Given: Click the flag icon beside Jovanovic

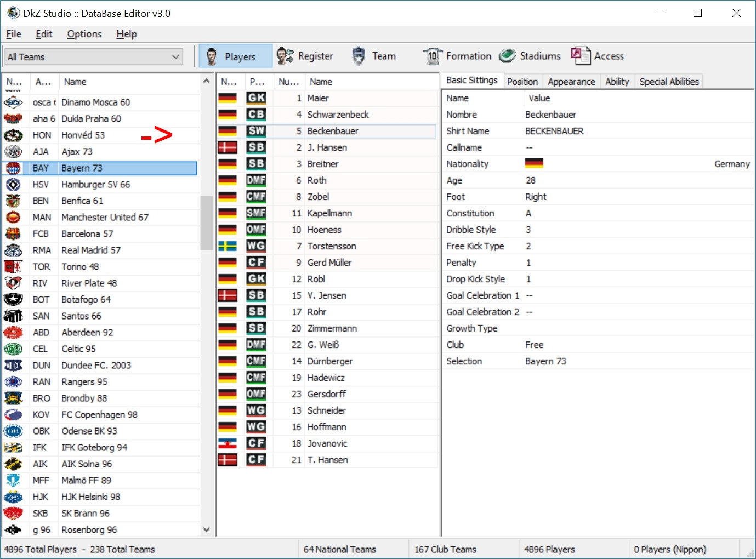Looking at the screenshot, I should 228,443.
